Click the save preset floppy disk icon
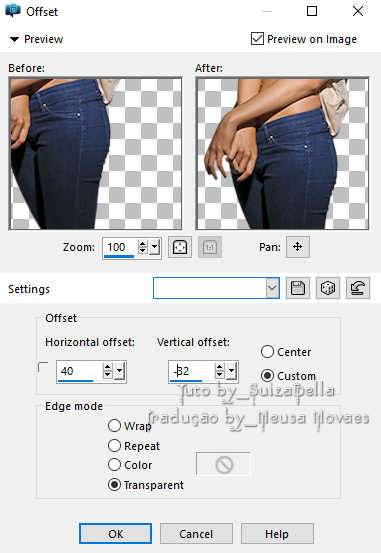 pyautogui.click(x=298, y=288)
